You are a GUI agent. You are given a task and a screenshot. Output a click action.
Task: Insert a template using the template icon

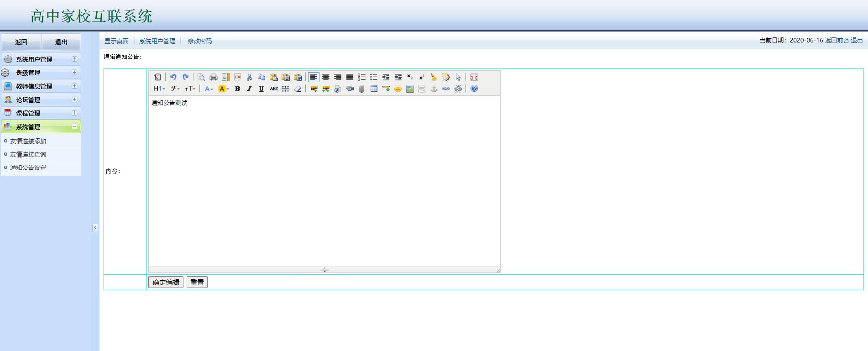(x=225, y=77)
